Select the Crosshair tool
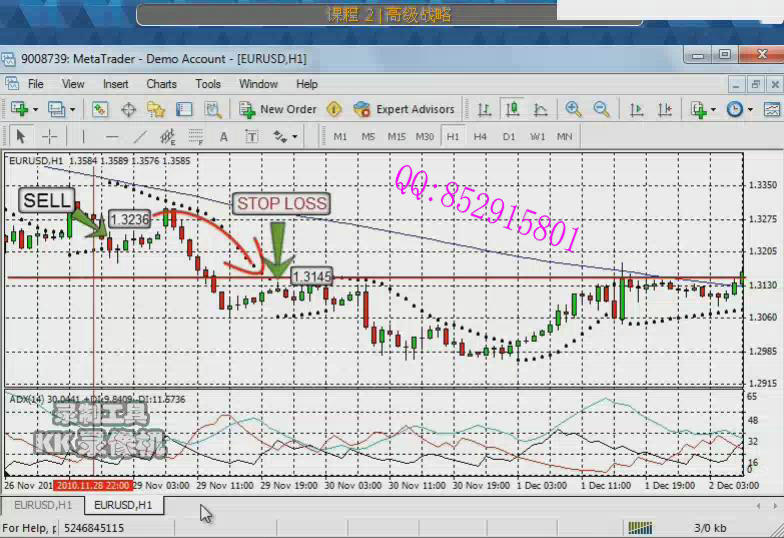Image resolution: width=784 pixels, height=538 pixels. (49, 136)
